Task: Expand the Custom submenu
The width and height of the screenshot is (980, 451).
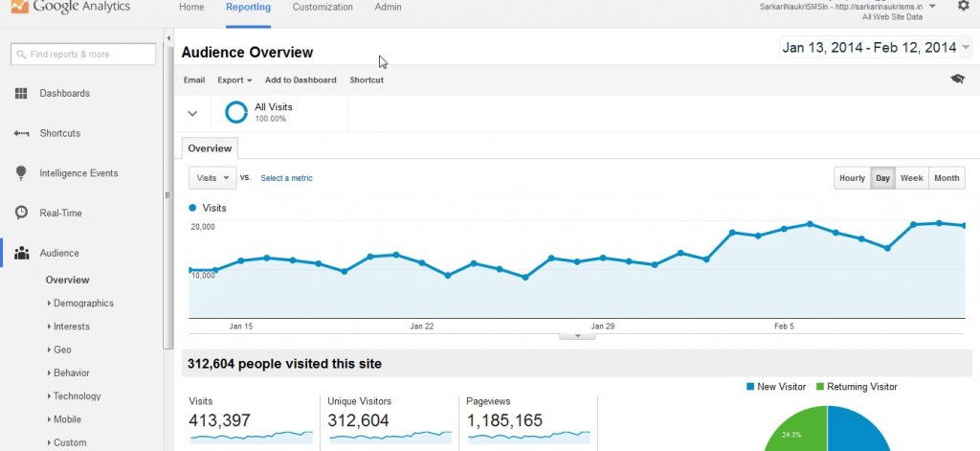Action: [x=67, y=442]
